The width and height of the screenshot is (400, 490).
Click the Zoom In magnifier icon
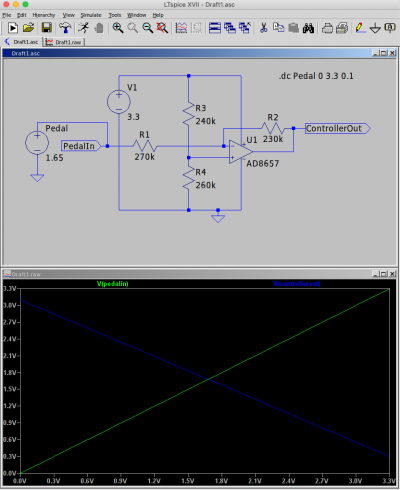[x=118, y=28]
